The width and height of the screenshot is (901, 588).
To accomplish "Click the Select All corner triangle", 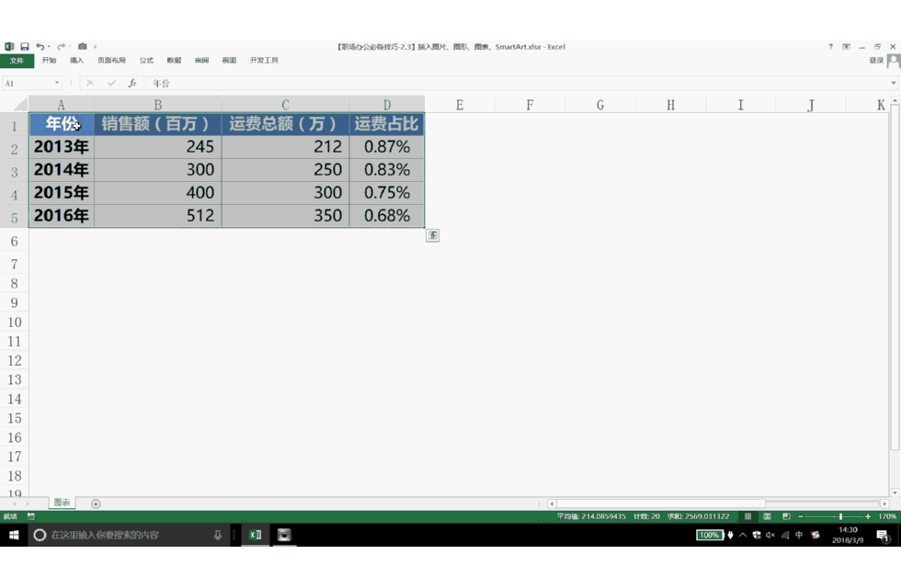I will [x=20, y=105].
